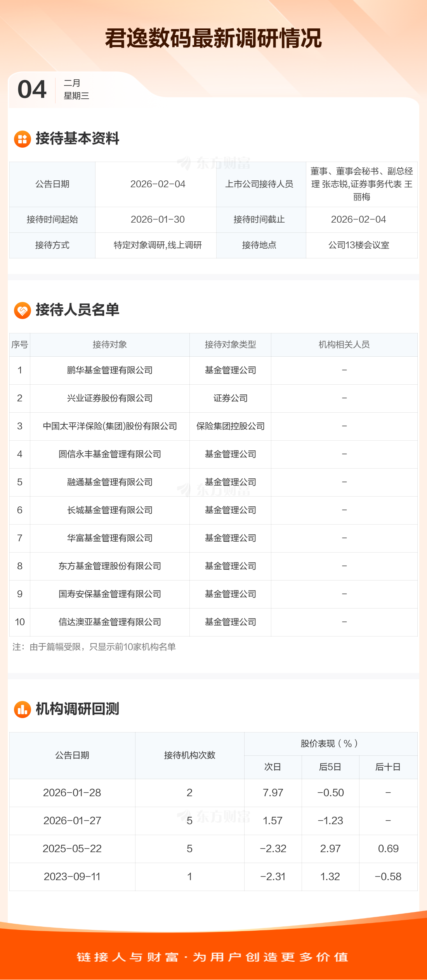Click 信达澳亚基金管理有限公司 in row 10
This screenshot has height=980, width=427.
pos(110,622)
